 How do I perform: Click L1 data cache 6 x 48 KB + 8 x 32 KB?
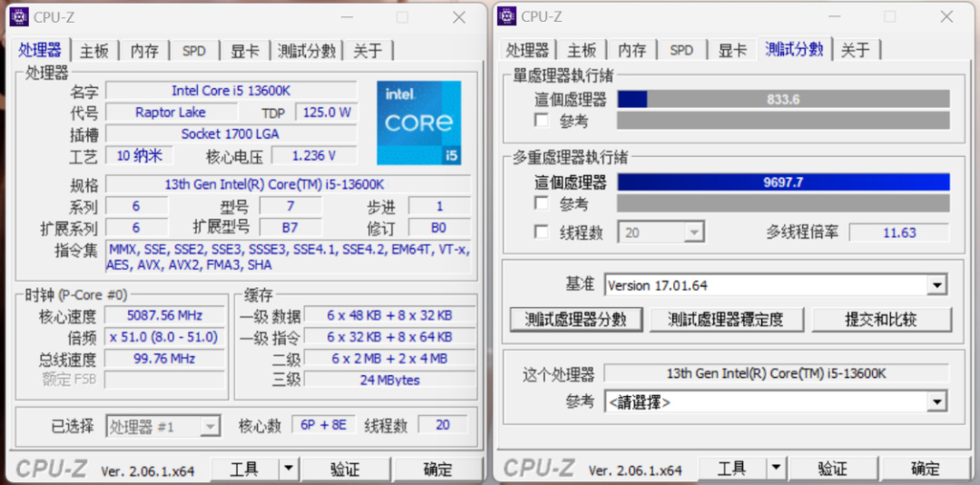tap(390, 315)
